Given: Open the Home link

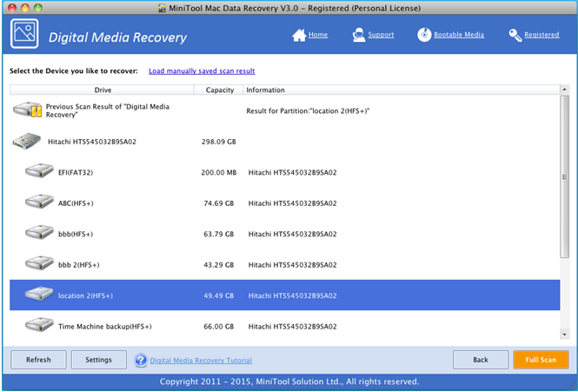Looking at the screenshot, I should tap(318, 35).
